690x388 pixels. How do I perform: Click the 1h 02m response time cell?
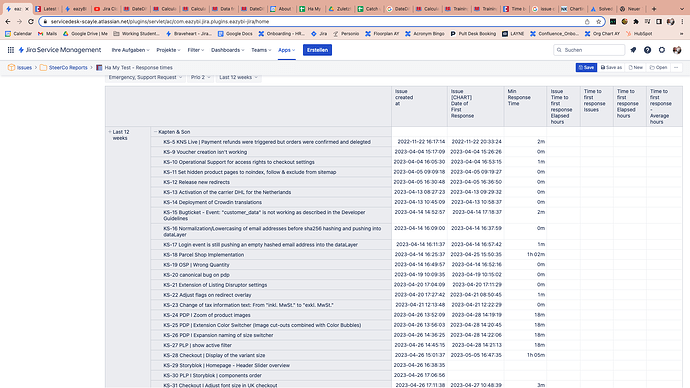tap(525, 255)
